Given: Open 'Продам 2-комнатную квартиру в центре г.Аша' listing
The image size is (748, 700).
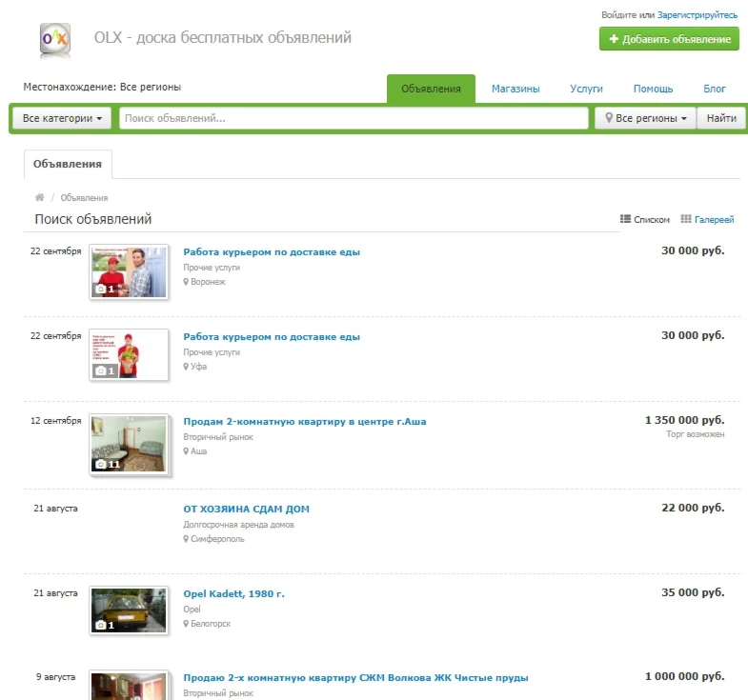Looking at the screenshot, I should (x=305, y=422).
